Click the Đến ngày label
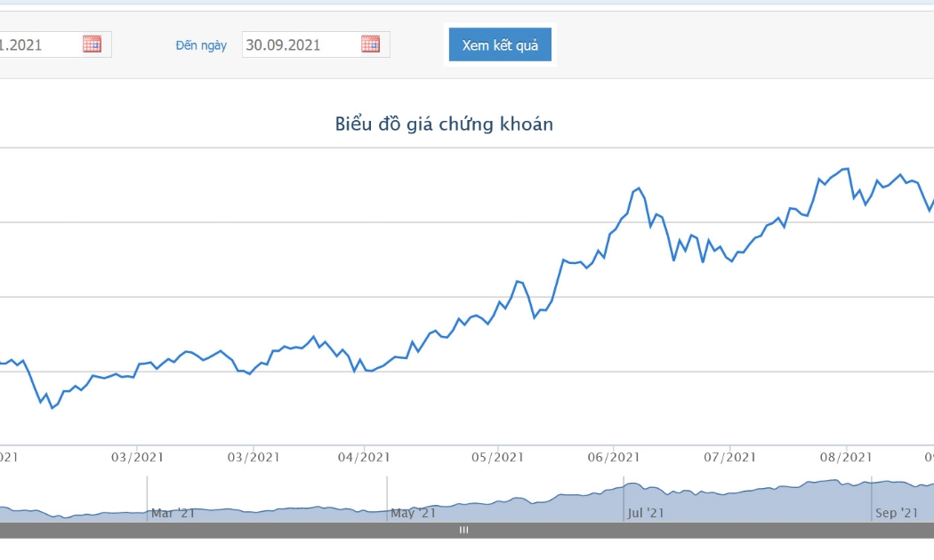 201,45
